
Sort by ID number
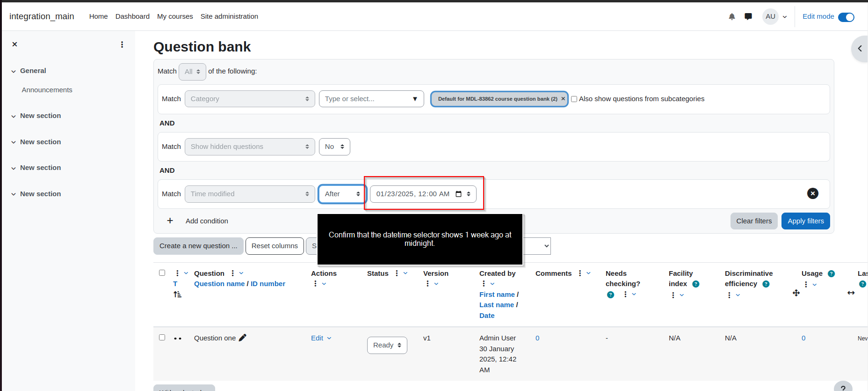tap(268, 284)
